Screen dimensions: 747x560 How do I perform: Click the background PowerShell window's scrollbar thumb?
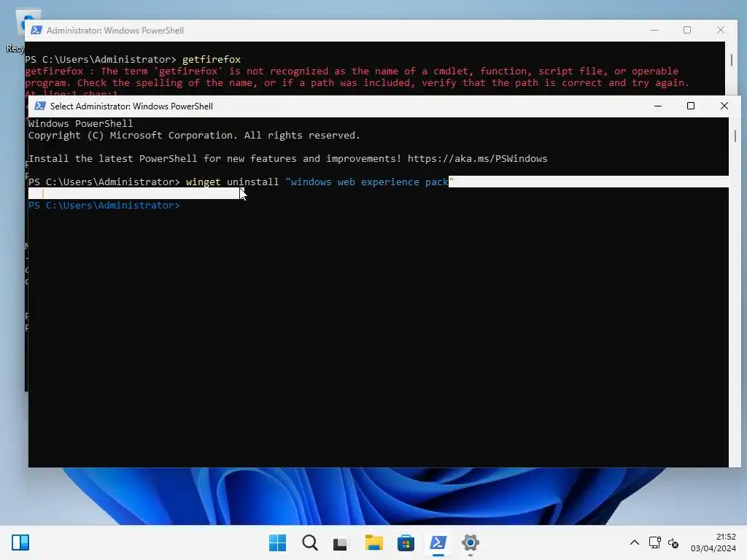click(732, 60)
